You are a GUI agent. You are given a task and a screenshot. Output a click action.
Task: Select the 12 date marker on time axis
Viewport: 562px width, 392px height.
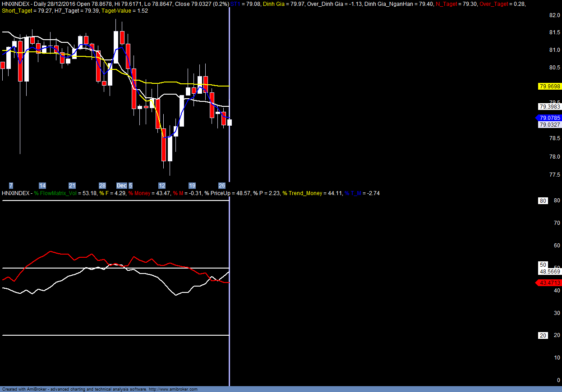[x=162, y=186]
